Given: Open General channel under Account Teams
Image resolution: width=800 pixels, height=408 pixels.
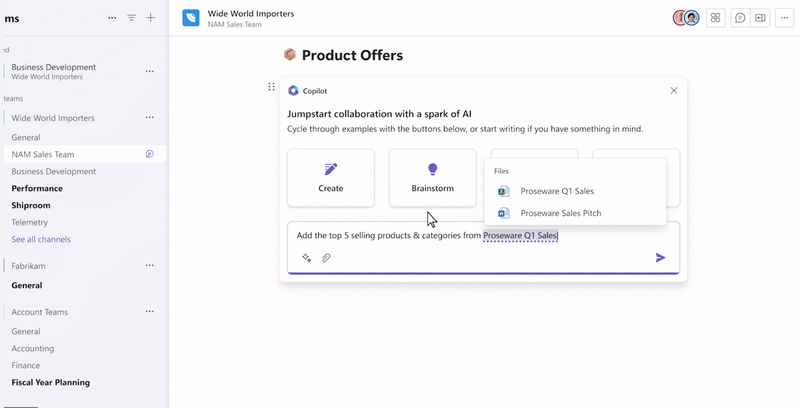Looking at the screenshot, I should tap(26, 331).
